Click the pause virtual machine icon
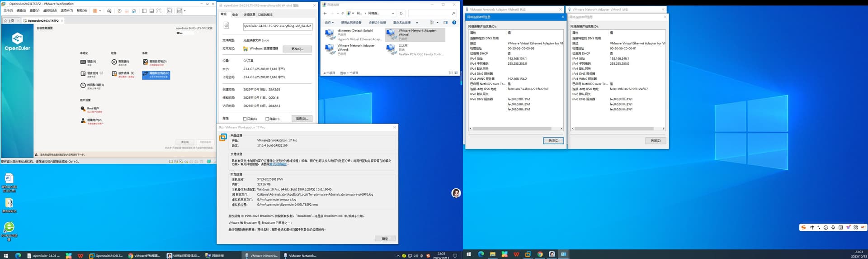This screenshot has height=259, width=868. pos(95,11)
